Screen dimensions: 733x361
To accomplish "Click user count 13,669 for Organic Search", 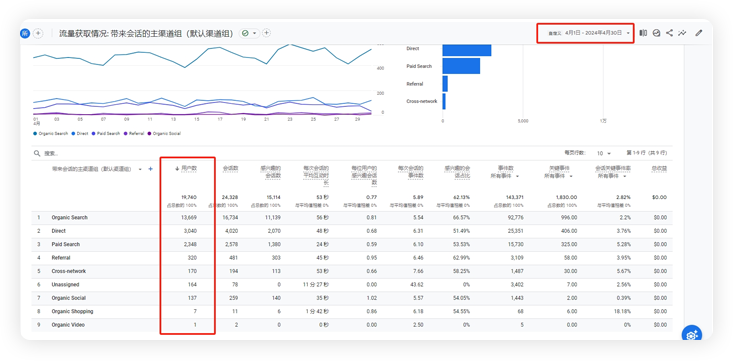I will click(x=189, y=218).
